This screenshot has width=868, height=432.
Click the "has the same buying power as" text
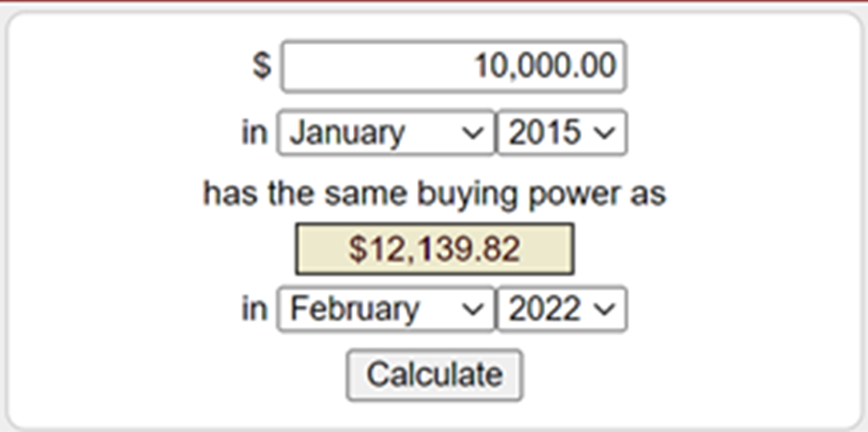(434, 194)
